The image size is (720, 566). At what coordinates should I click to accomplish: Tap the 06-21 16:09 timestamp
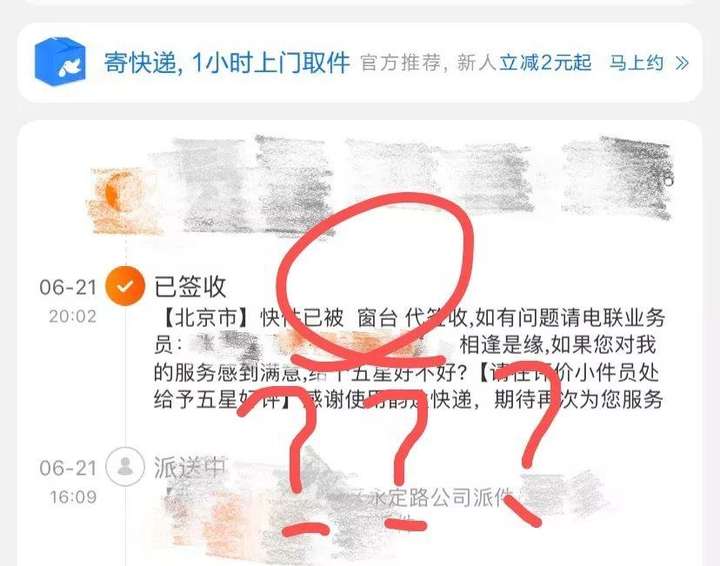(68, 482)
